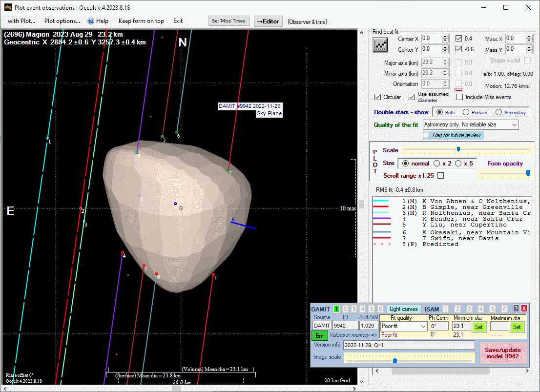540x392 pixels.
Task: Close the DAMIT panel with red X
Action: point(524,309)
